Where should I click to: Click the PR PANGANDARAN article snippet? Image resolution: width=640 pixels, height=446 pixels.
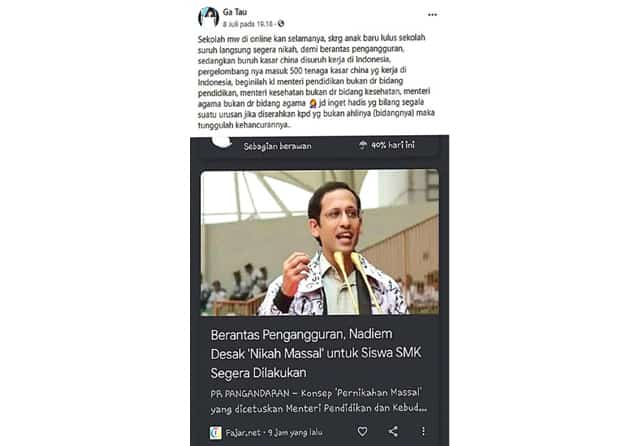pos(318,400)
